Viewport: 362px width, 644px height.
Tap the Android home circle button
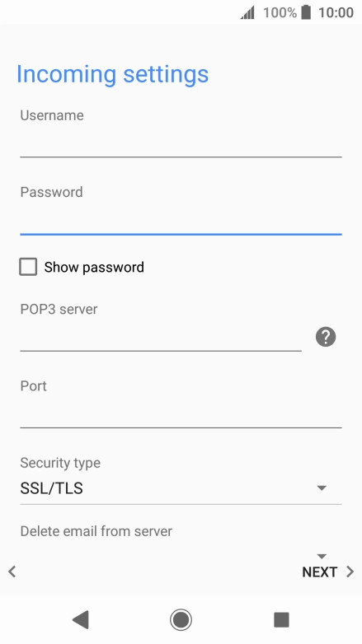click(x=181, y=619)
